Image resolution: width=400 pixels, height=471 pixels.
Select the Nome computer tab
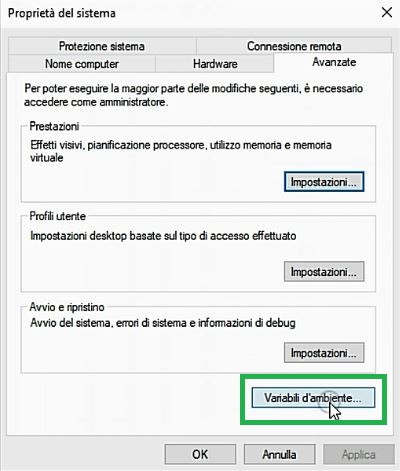(82, 64)
